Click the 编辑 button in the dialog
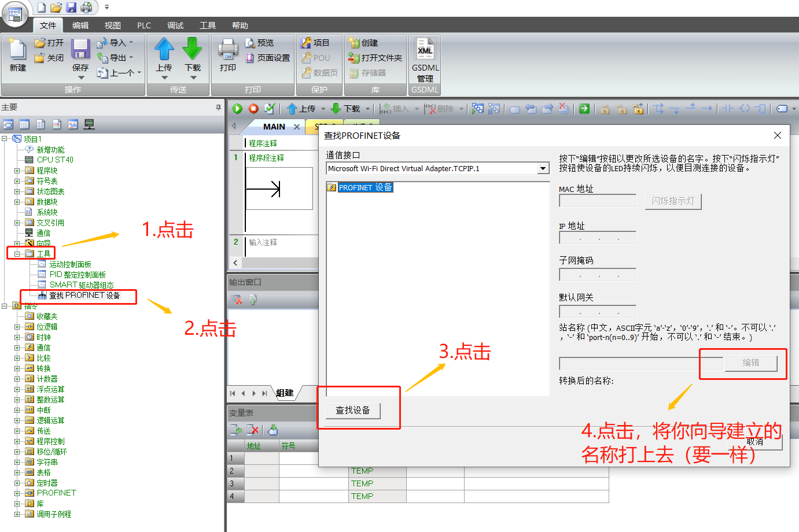Viewport: 799px width, 532px height. tap(750, 363)
